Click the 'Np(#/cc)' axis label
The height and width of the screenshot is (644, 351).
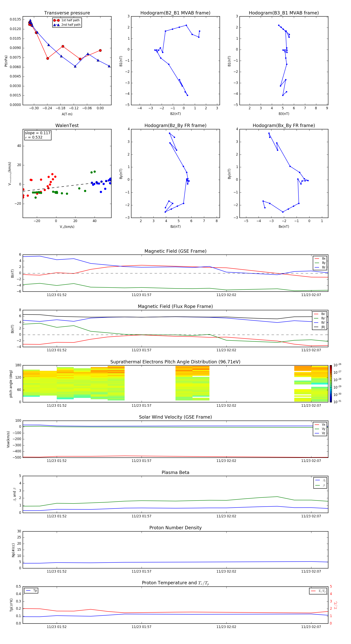tap(13, 550)
